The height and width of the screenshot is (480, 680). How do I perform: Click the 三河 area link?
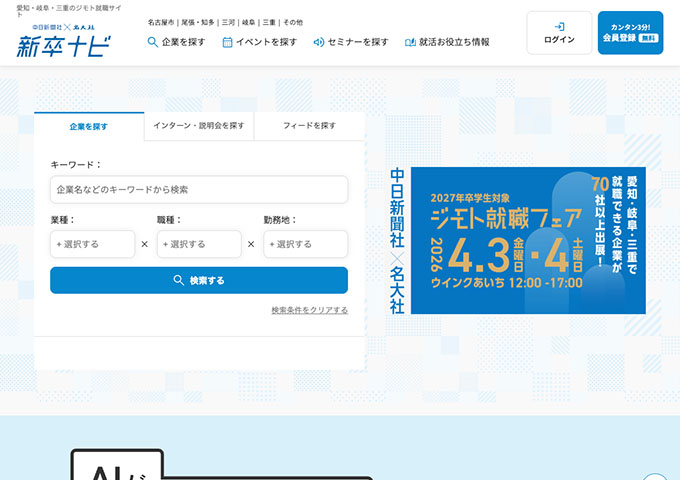click(228, 22)
